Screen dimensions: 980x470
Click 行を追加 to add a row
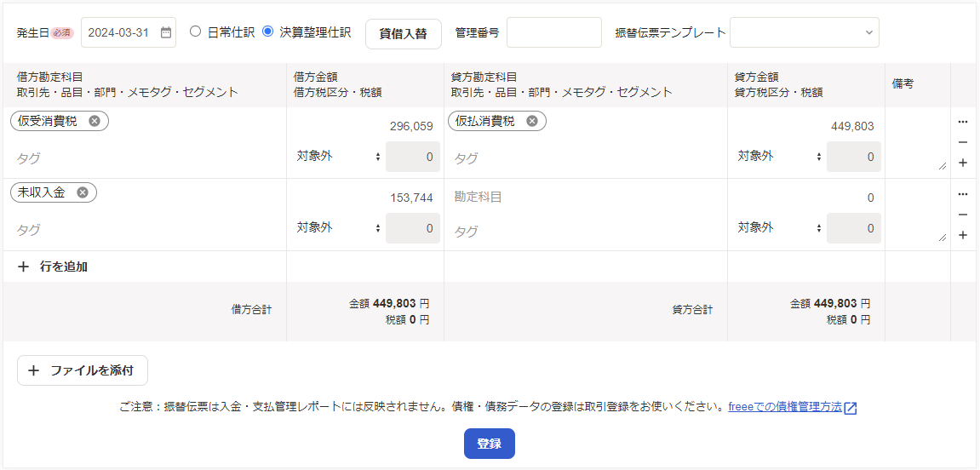(x=54, y=267)
